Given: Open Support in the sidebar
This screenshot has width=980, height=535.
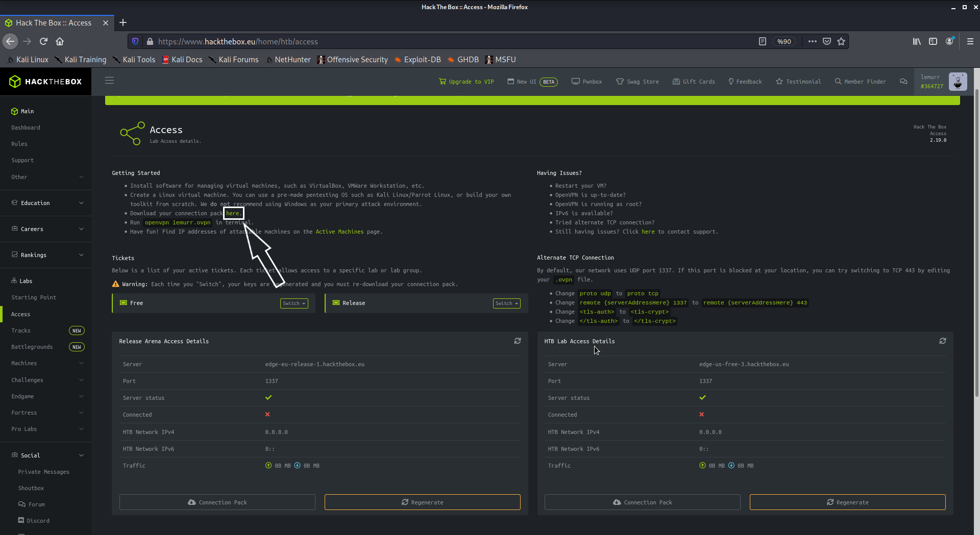Looking at the screenshot, I should tap(22, 160).
